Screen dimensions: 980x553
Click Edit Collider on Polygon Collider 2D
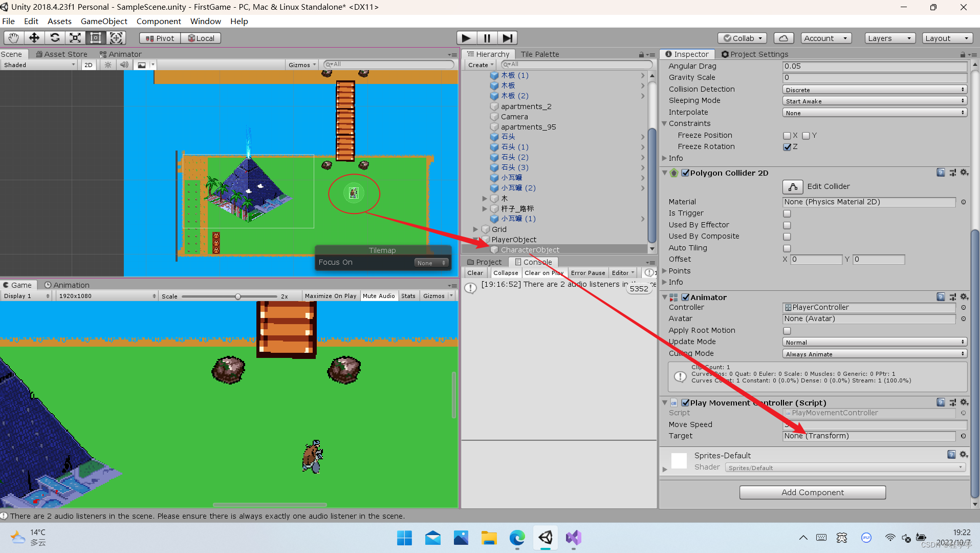point(793,186)
